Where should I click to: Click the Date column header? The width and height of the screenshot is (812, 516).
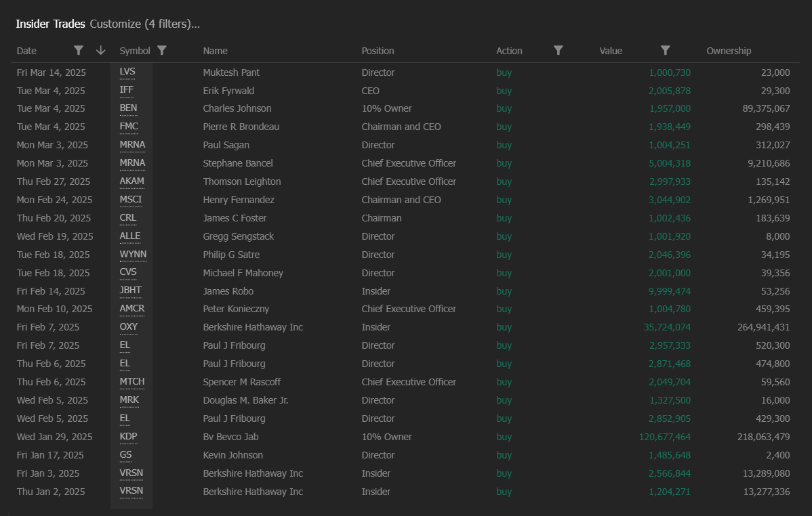(26, 50)
